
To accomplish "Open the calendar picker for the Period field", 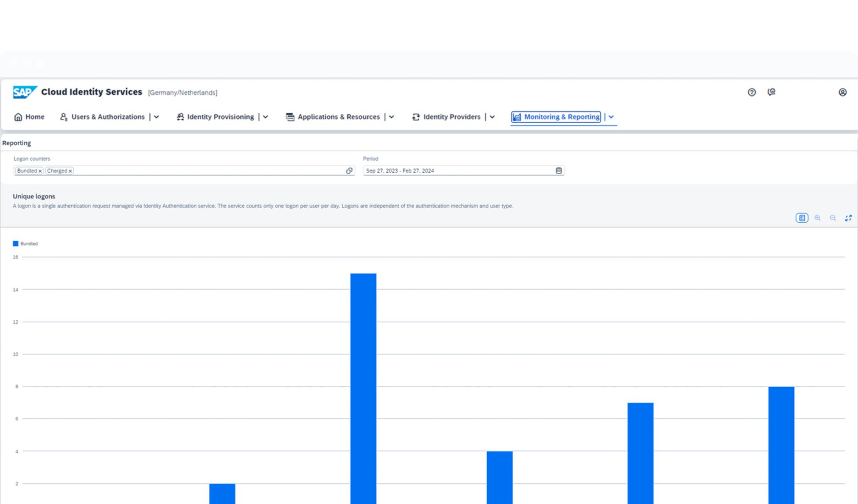I will (559, 170).
